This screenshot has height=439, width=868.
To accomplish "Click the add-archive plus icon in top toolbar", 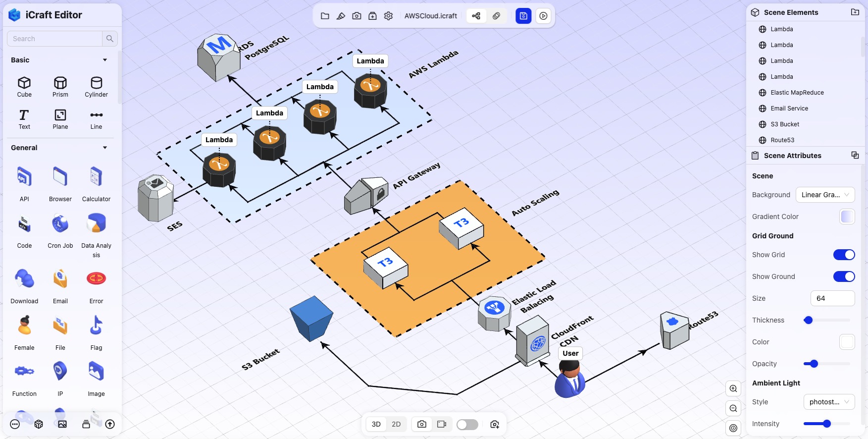I will coord(372,16).
